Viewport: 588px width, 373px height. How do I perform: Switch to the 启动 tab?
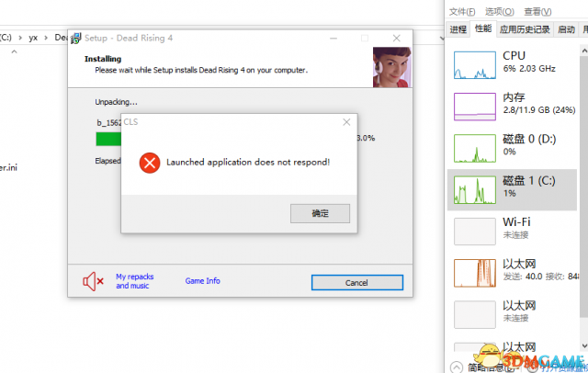(x=566, y=29)
